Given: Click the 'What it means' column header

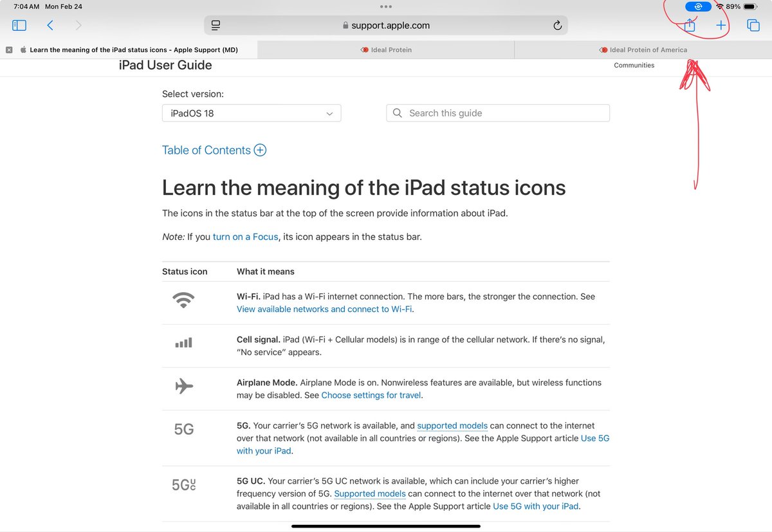Looking at the screenshot, I should 265,271.
